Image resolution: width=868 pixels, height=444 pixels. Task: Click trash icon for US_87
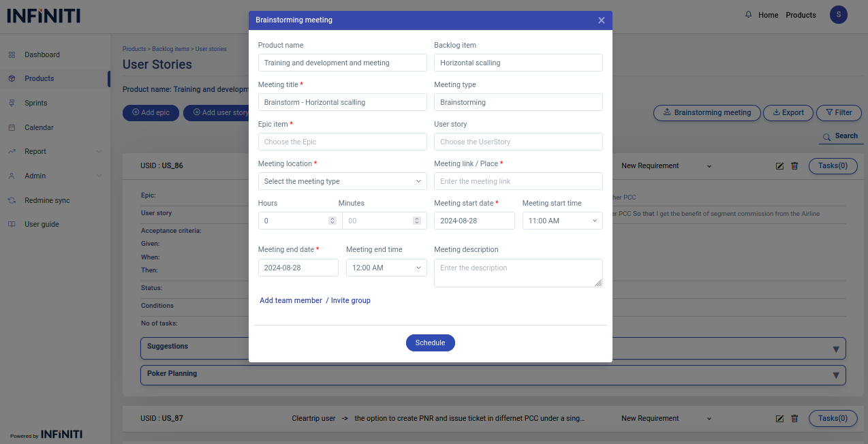coord(794,419)
